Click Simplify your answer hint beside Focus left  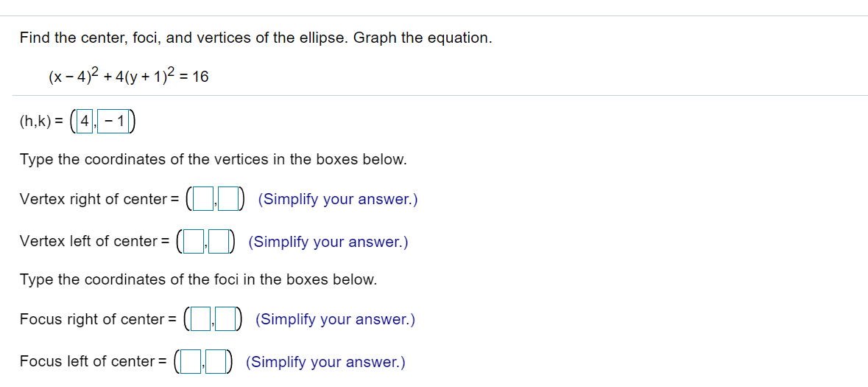pyautogui.click(x=325, y=362)
